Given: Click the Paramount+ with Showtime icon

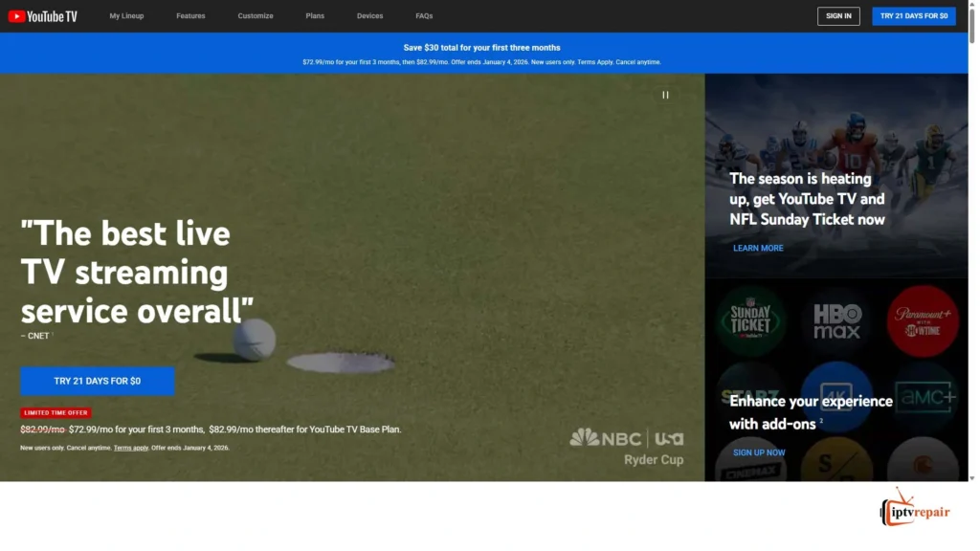Looking at the screenshot, I should (922, 320).
